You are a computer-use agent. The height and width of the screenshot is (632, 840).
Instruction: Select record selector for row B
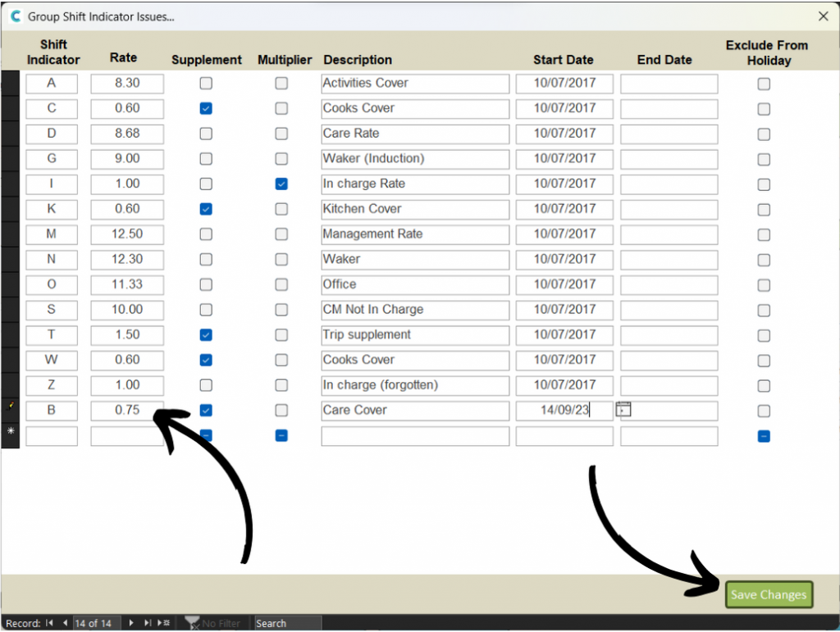click(x=10, y=411)
